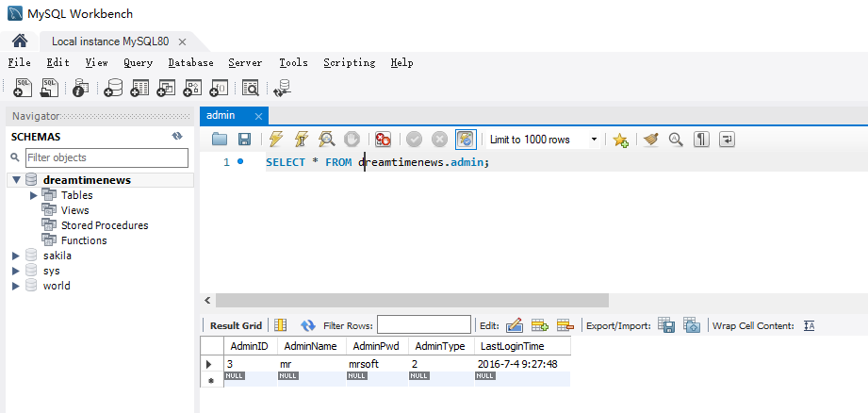Run EXPLAIN on the current statement
The height and width of the screenshot is (413, 868).
click(x=327, y=140)
